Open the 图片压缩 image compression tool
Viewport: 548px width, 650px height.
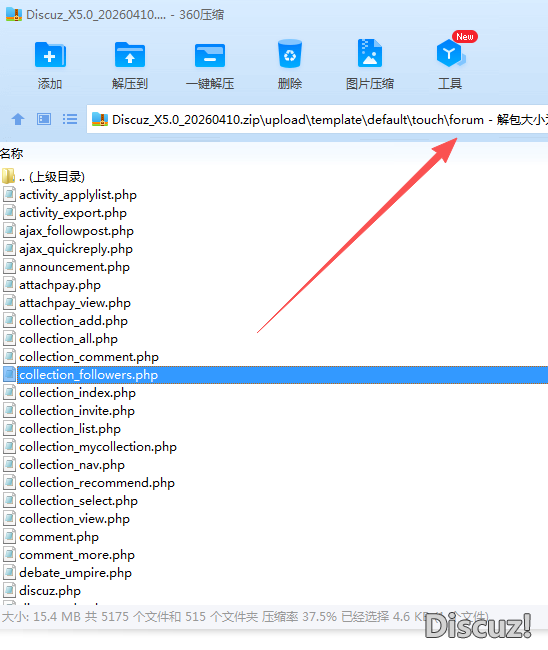(370, 53)
